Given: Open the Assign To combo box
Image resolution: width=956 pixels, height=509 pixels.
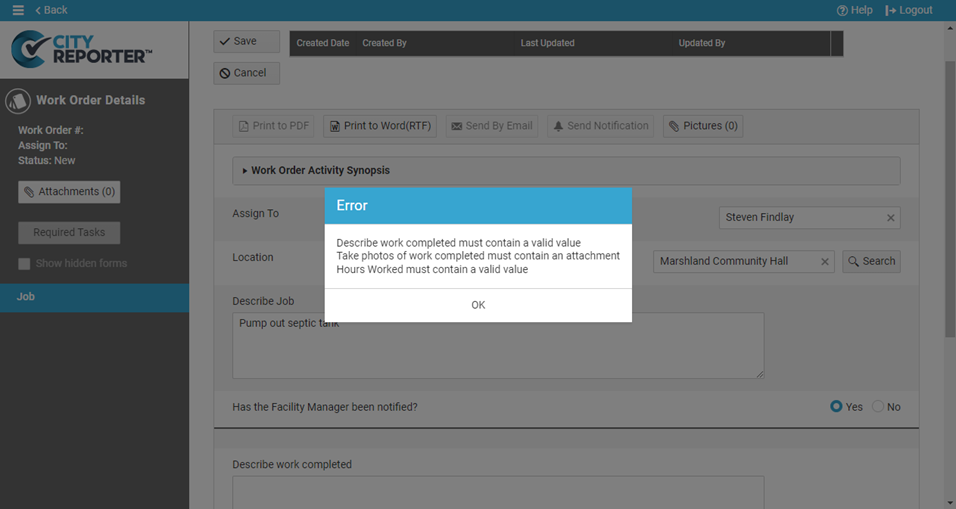Looking at the screenshot, I should [x=800, y=218].
